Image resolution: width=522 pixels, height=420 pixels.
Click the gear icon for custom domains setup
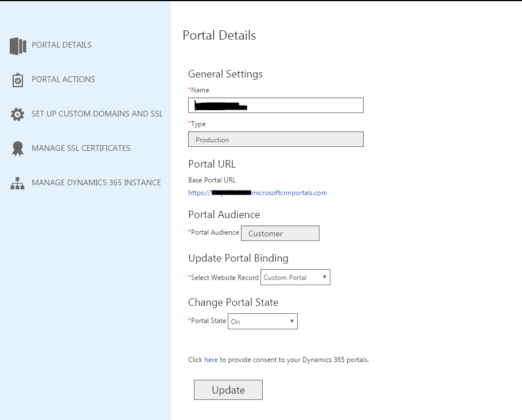[x=18, y=114]
